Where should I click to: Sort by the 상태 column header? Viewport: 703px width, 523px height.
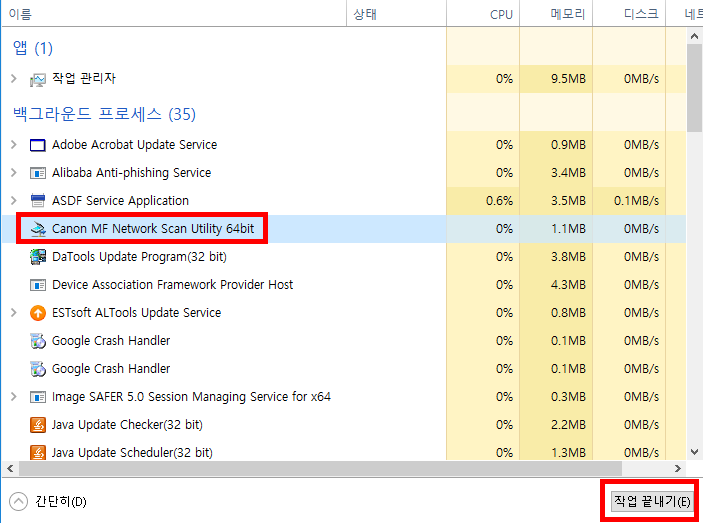coord(396,14)
